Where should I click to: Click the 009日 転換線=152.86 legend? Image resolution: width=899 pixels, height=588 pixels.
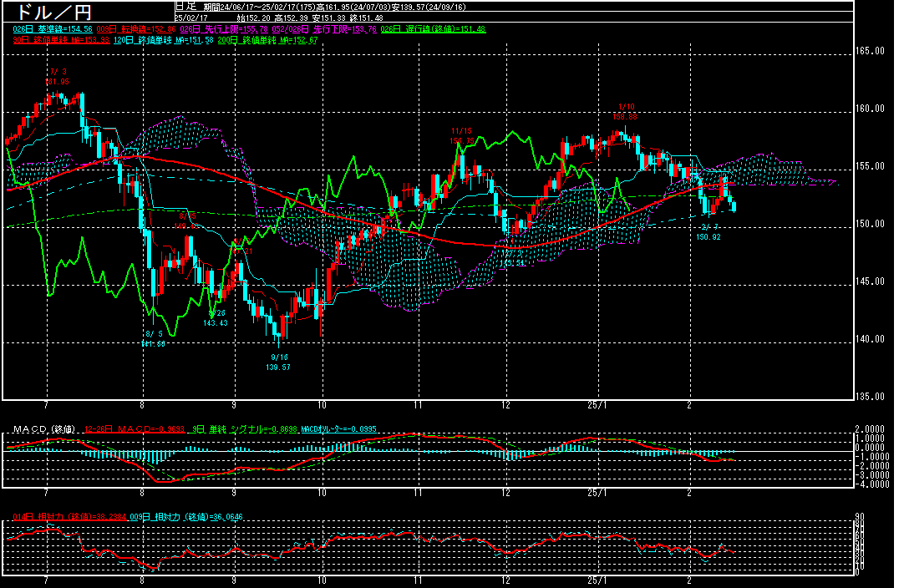click(136, 29)
